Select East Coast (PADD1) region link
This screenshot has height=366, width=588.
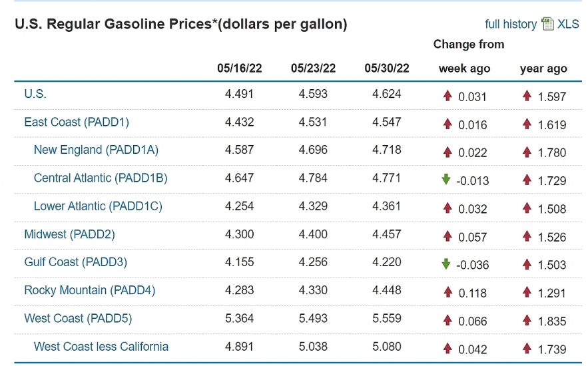click(77, 122)
